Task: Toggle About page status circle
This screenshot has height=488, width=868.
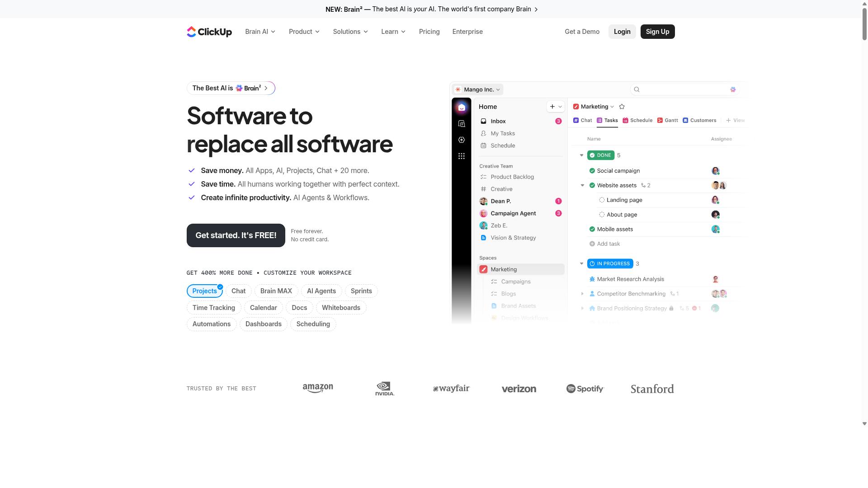Action: (602, 215)
